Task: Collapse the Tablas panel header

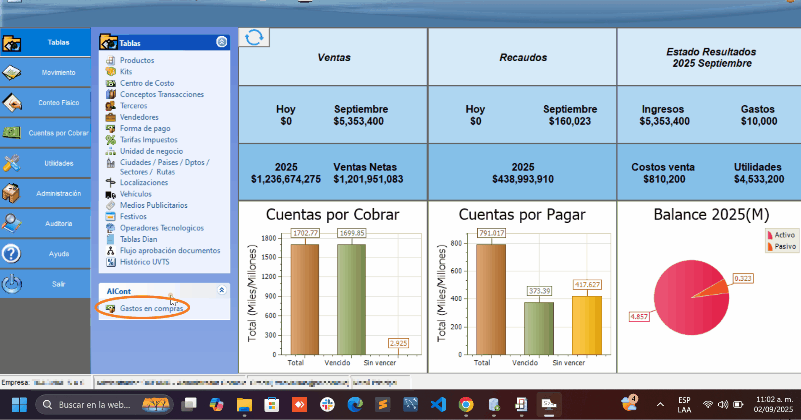Action: coord(221,43)
